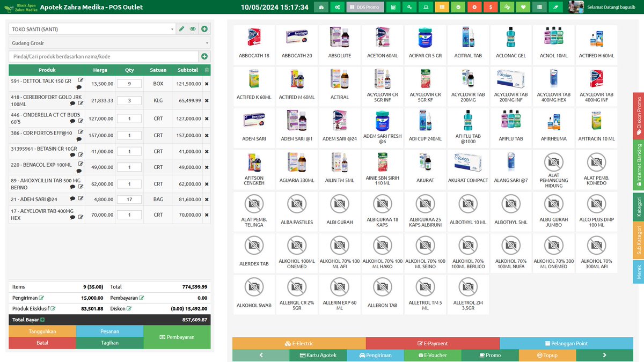Click the key icon in top bar
Image resolution: width=644 pixels, height=362 pixels.
pyautogui.click(x=409, y=8)
